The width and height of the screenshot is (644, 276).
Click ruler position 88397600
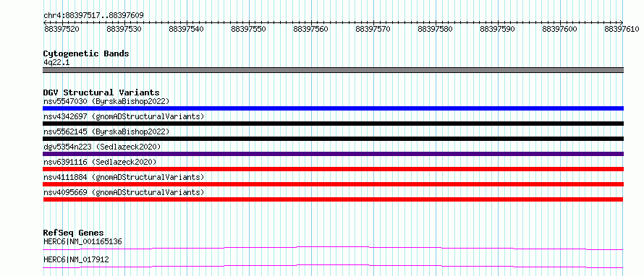[x=560, y=29]
